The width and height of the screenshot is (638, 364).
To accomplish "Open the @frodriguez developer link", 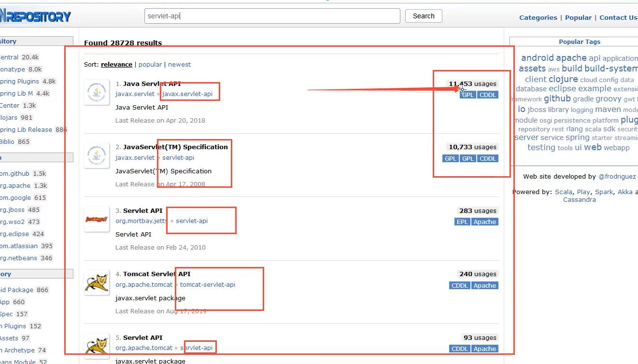I will point(617,177).
